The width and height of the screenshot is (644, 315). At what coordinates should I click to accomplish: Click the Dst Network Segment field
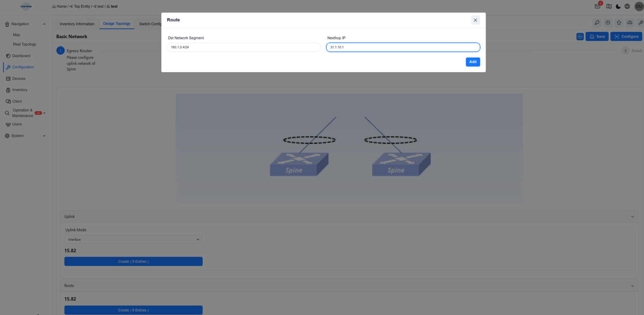tap(244, 47)
